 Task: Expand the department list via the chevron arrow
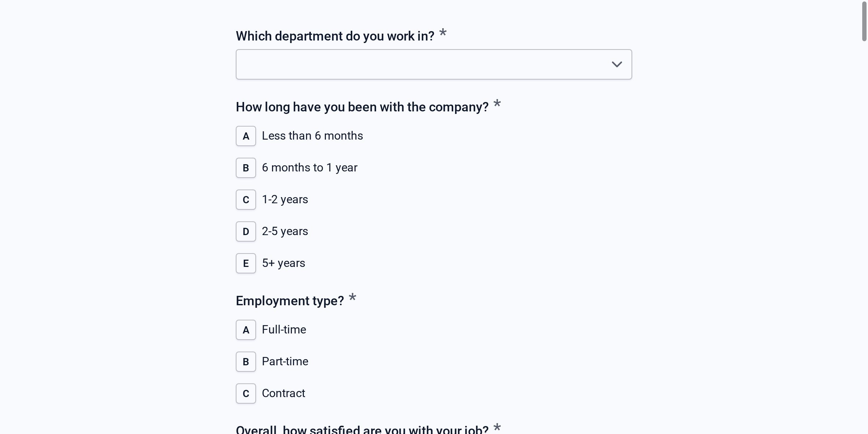[617, 64]
